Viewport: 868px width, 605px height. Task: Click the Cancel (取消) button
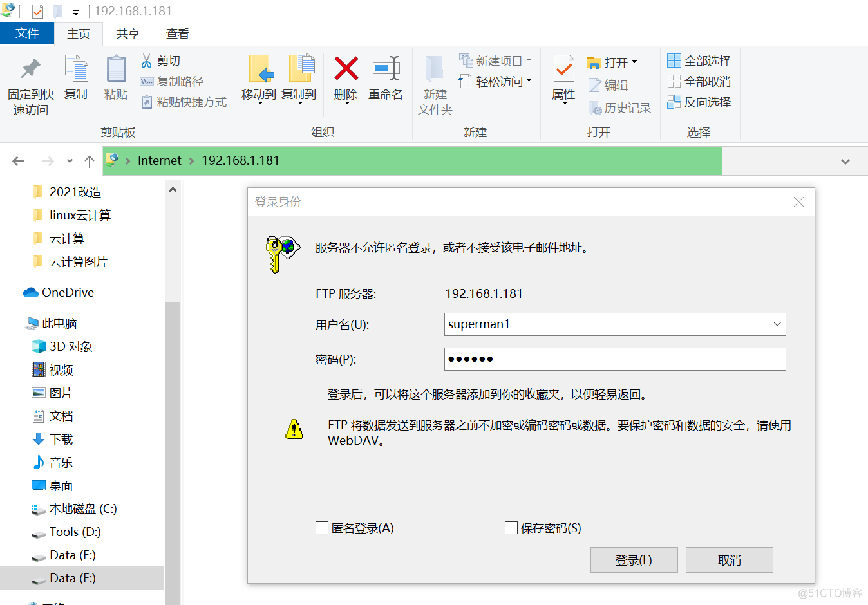point(730,560)
